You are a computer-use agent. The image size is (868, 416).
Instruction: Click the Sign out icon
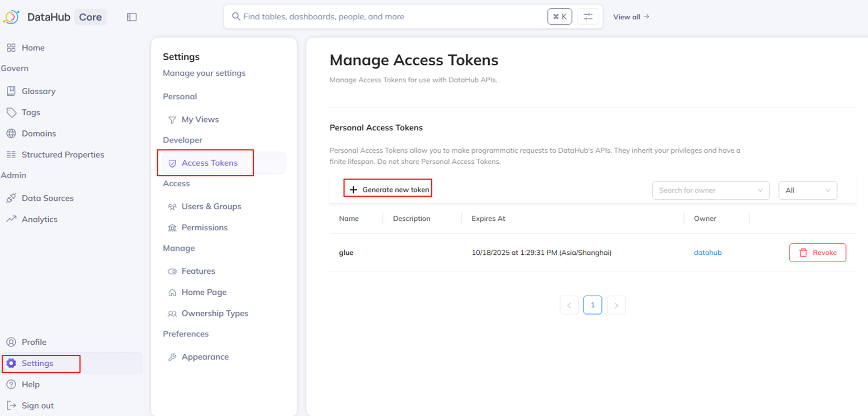(11, 406)
